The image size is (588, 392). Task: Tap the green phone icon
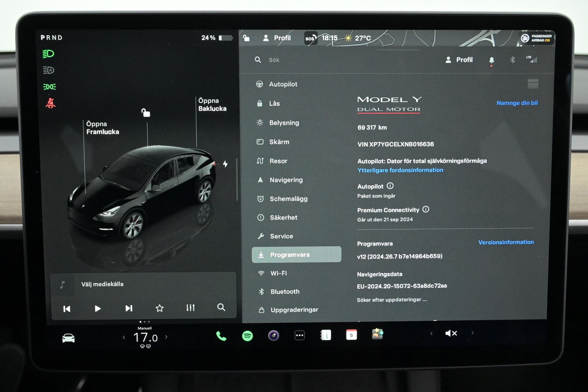click(x=221, y=336)
